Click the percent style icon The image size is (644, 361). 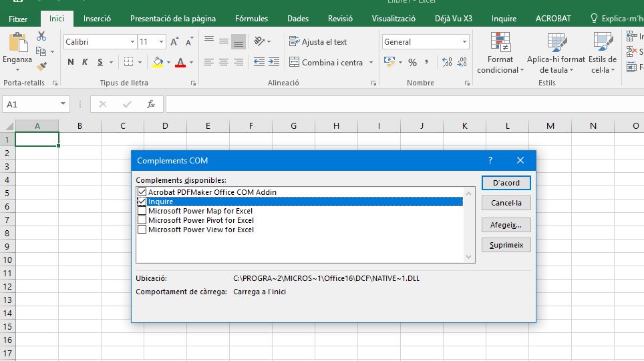pos(412,62)
